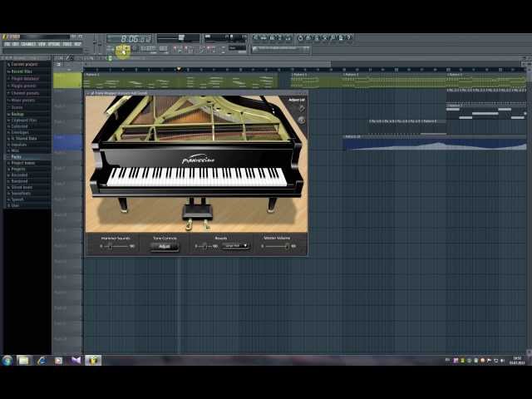Open Speech folder in browser
The width and height of the screenshot is (532, 399).
pos(17,199)
